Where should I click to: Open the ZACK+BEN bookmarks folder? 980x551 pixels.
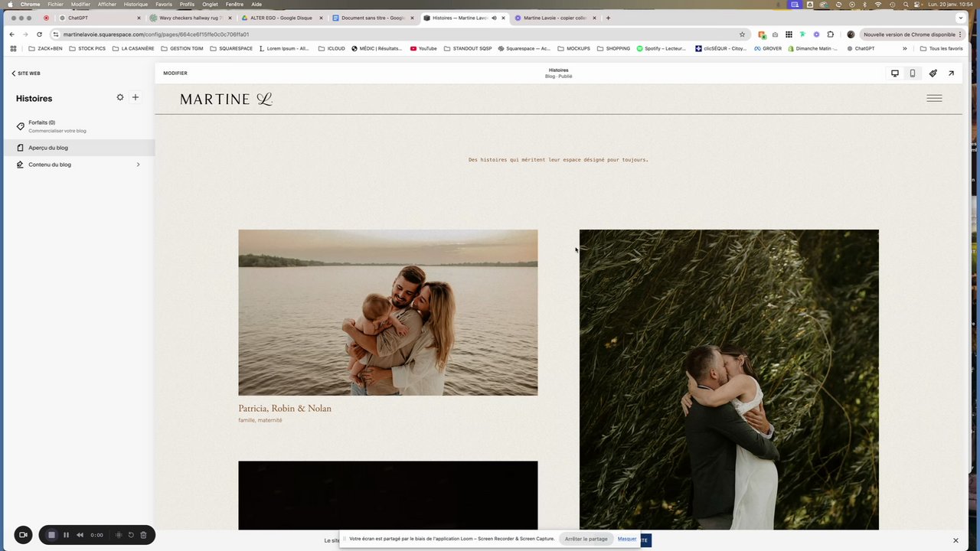[45, 48]
